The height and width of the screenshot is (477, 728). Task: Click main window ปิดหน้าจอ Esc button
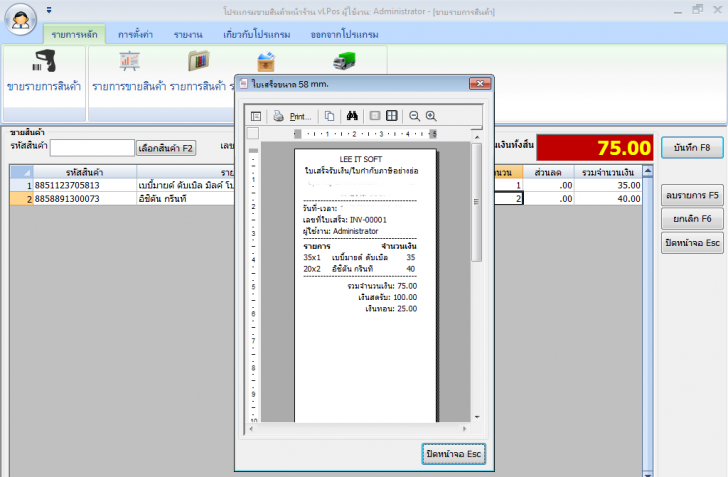pyautogui.click(x=692, y=243)
